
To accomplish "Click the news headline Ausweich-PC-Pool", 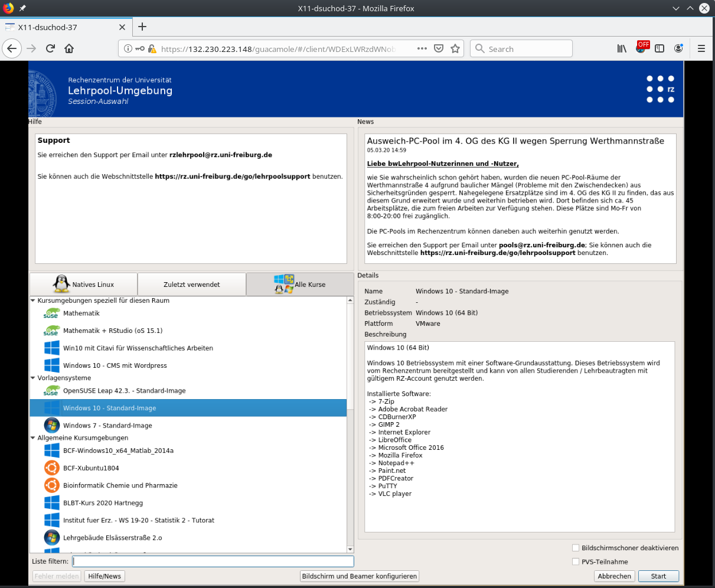I will point(515,141).
